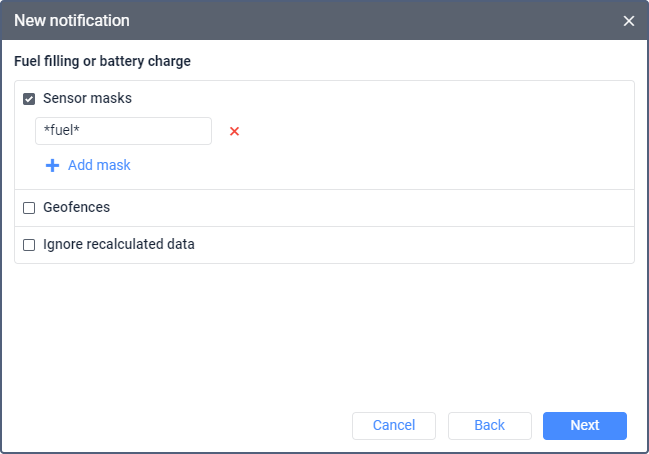Focus the *fuel* mask input field
This screenshot has width=649, height=454.
coord(123,131)
